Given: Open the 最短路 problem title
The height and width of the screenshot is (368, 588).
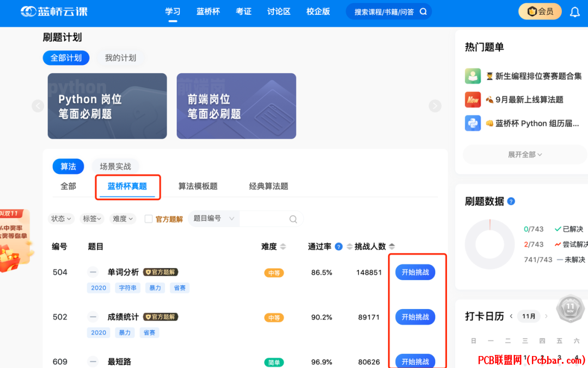Looking at the screenshot, I should point(119,361).
